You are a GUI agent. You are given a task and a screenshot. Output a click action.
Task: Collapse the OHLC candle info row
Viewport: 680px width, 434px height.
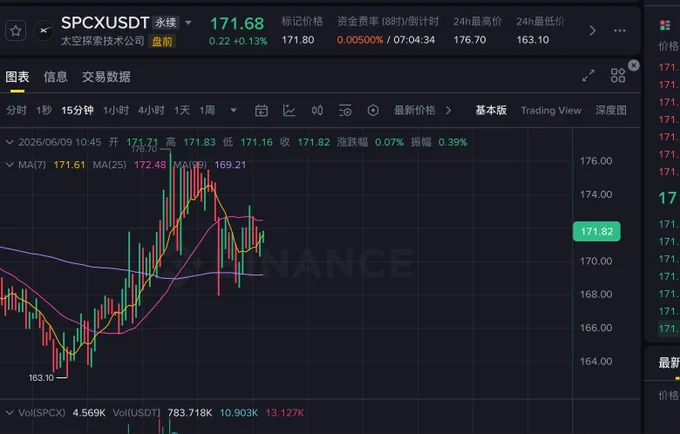9,142
